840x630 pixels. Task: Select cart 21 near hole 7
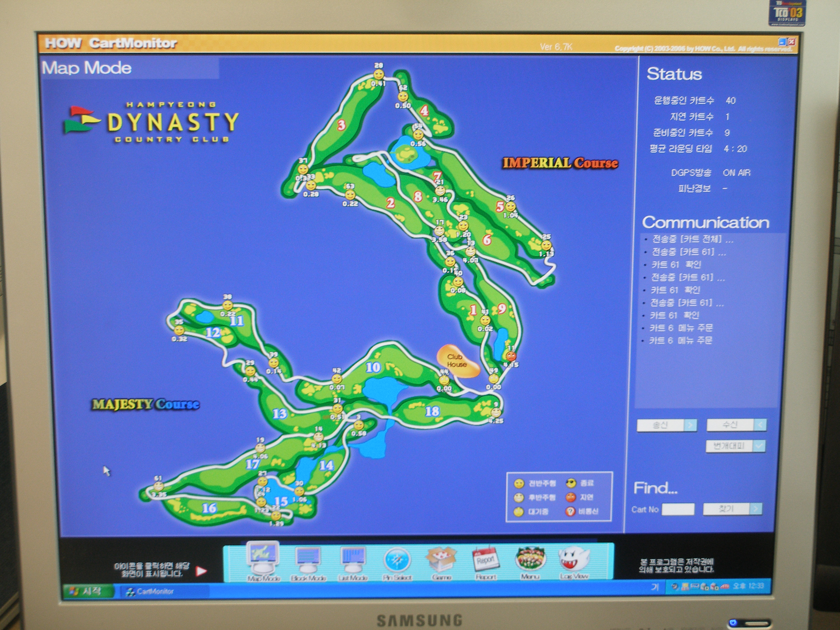point(440,190)
